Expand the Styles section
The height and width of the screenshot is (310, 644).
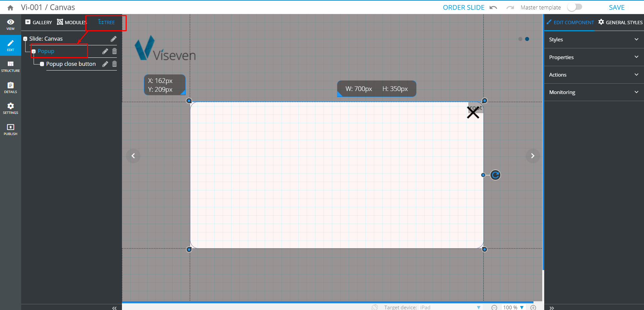[x=594, y=40]
